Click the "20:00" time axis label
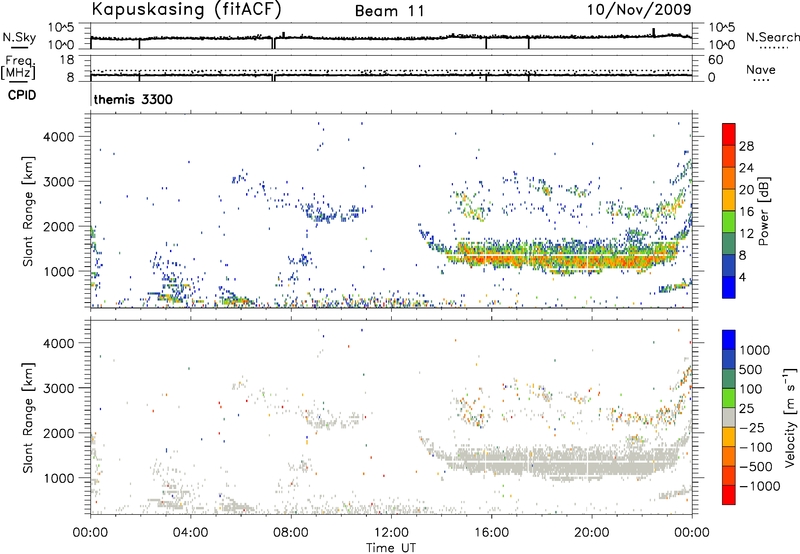 click(591, 533)
